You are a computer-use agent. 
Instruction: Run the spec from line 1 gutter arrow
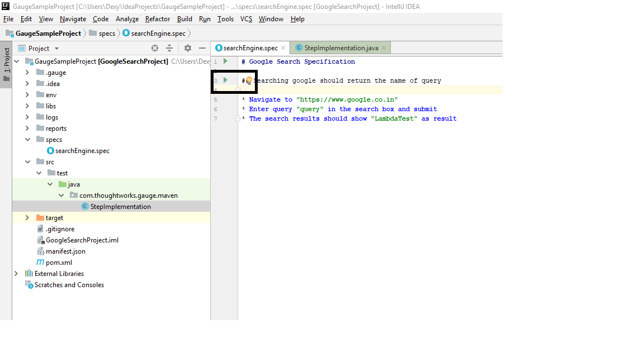(x=225, y=61)
